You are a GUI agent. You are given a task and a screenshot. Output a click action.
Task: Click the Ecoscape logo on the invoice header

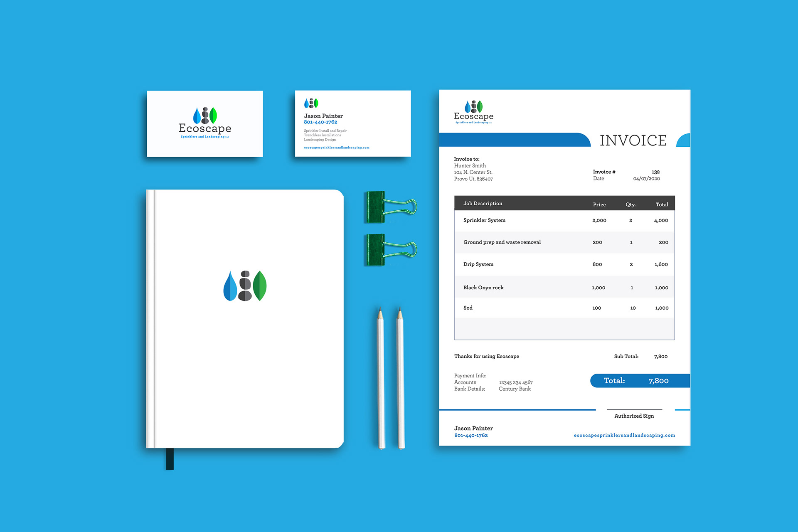point(473,111)
